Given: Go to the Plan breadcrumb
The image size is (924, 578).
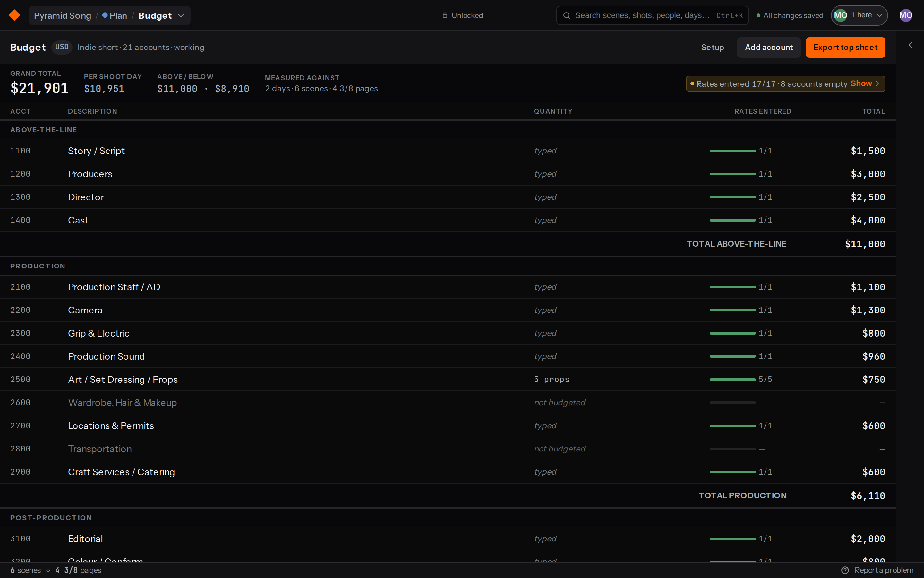Looking at the screenshot, I should click(114, 15).
